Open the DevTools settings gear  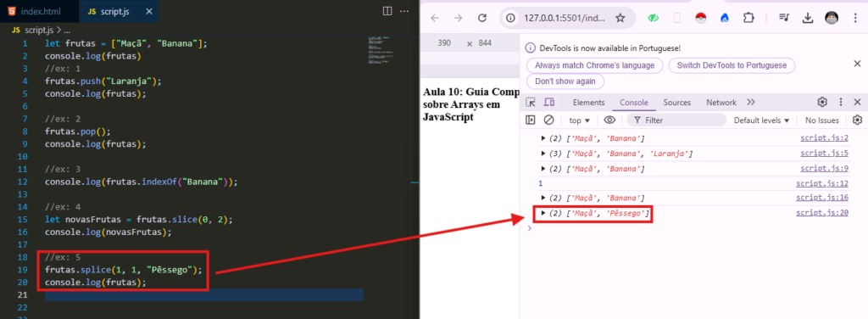click(822, 103)
